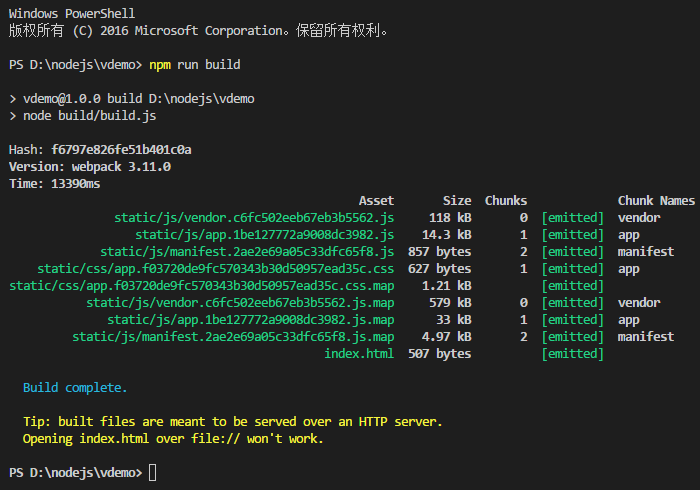700x490 pixels.
Task: Click the vendor.c6fc502eeb67eb3b5562.js asset path
Action: [254, 218]
